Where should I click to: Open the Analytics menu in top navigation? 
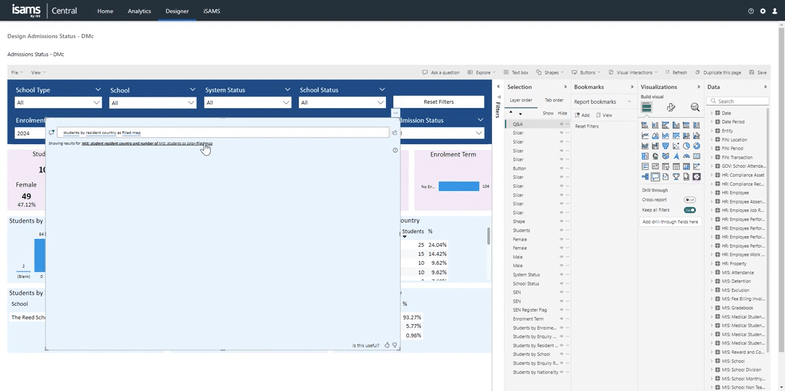139,11
